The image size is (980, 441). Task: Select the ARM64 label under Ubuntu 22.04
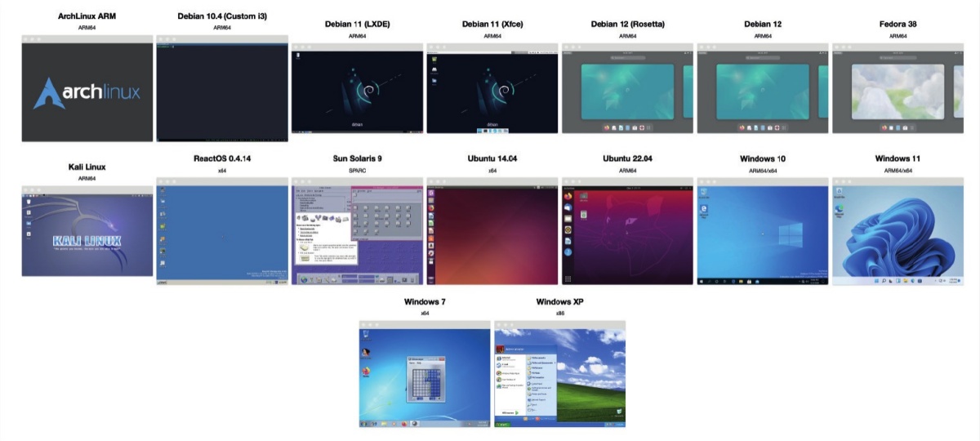click(x=628, y=171)
